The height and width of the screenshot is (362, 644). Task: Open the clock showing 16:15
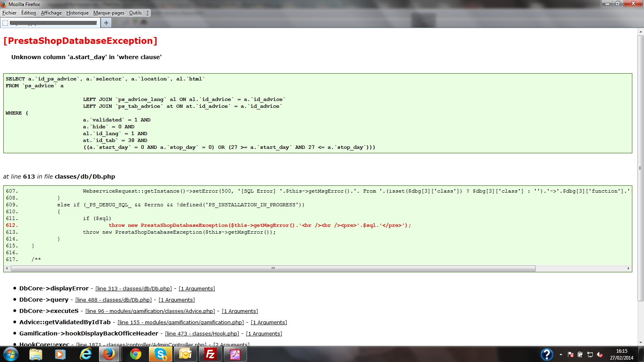pos(621,354)
